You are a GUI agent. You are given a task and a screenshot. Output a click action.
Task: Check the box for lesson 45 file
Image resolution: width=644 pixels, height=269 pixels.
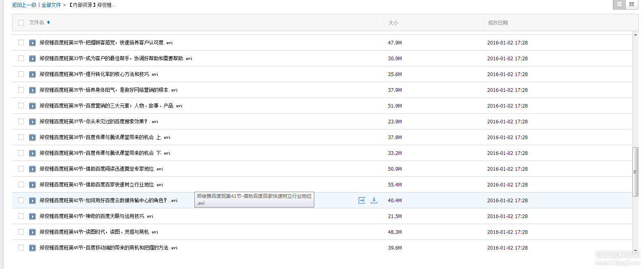pos(21,248)
